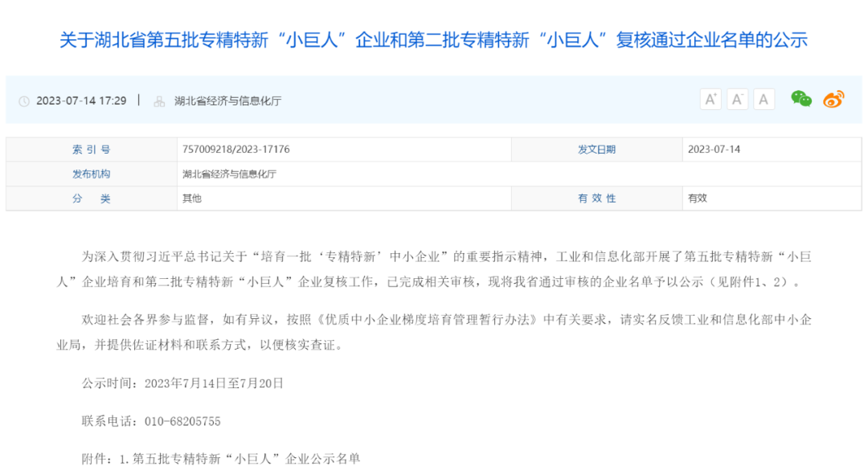The height and width of the screenshot is (471, 868).
Task: Share the article via the Weibo icon
Action: (833, 98)
